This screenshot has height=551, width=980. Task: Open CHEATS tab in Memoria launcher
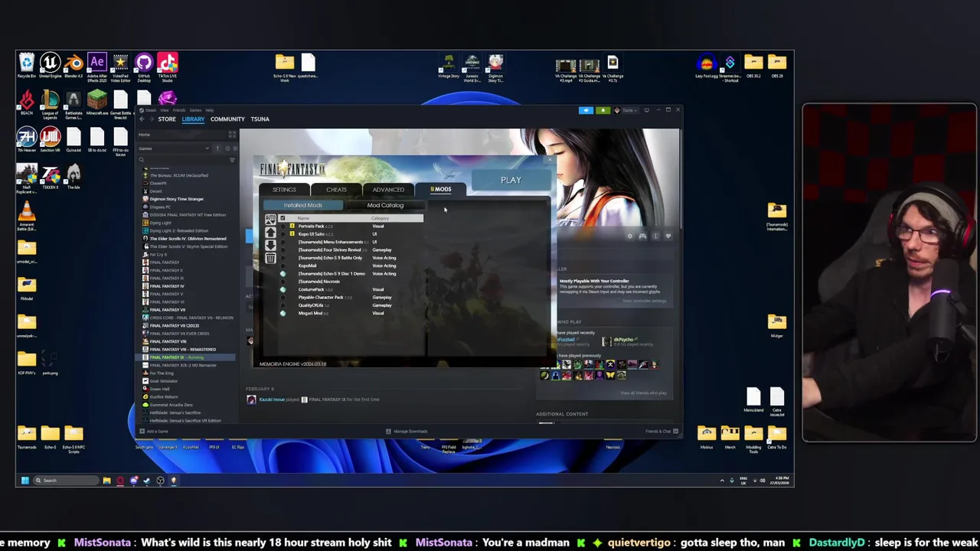pyautogui.click(x=336, y=190)
